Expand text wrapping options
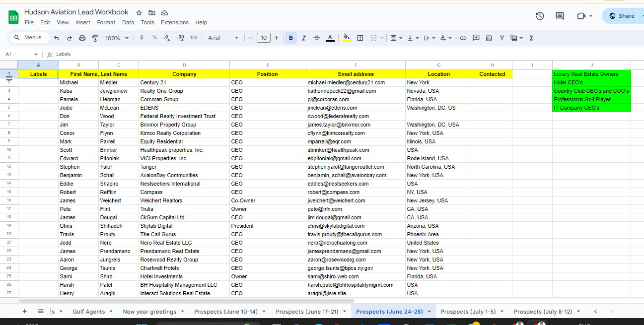644x325 pixels. pos(429,38)
